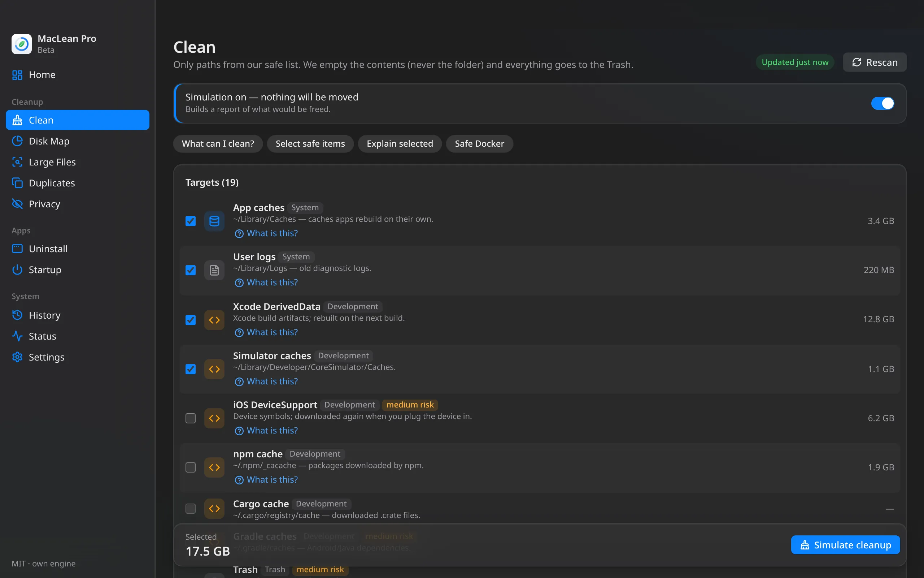Open Home from the sidebar grid icon

point(17,75)
